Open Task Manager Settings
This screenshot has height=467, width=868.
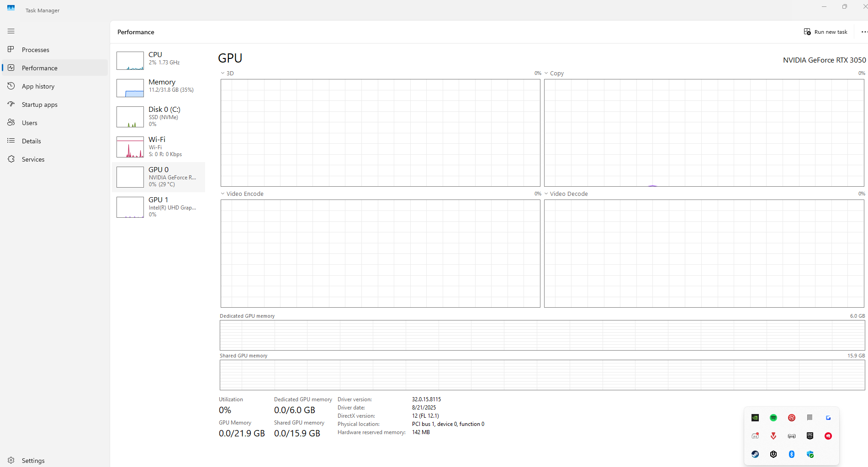[x=55, y=461]
